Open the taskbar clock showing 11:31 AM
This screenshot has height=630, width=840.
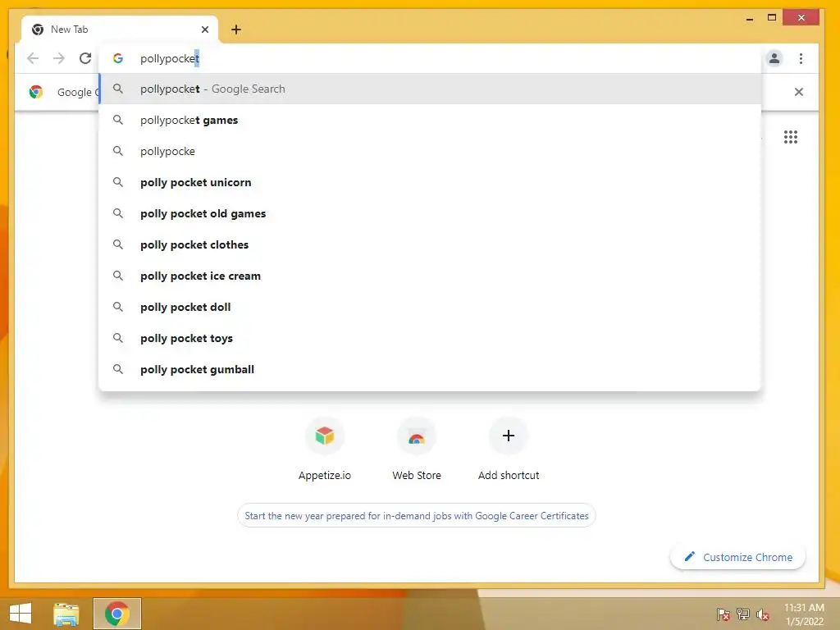pyautogui.click(x=804, y=614)
